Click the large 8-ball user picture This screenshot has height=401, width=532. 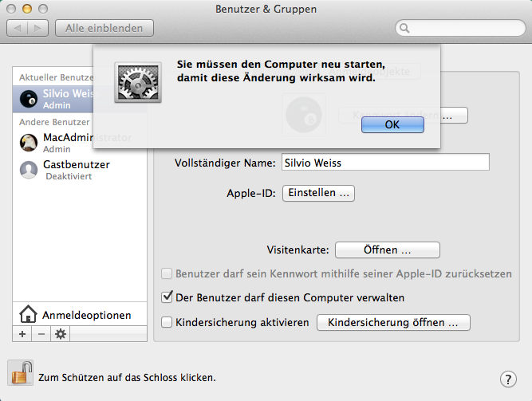(x=304, y=115)
